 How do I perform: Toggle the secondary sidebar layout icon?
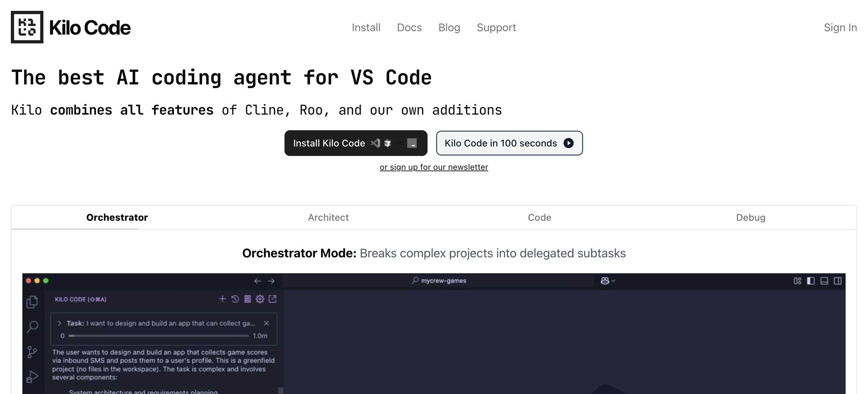pyautogui.click(x=838, y=281)
